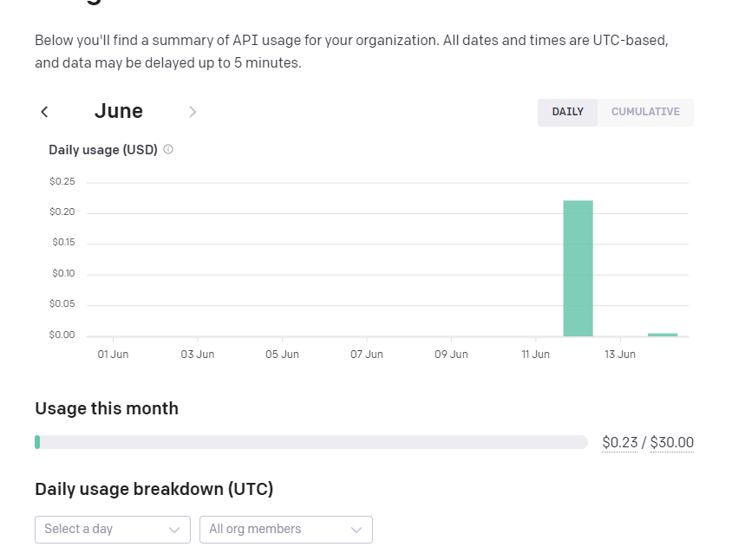Click the green filled portion of usage bar
The height and width of the screenshot is (560, 732).
[37, 442]
